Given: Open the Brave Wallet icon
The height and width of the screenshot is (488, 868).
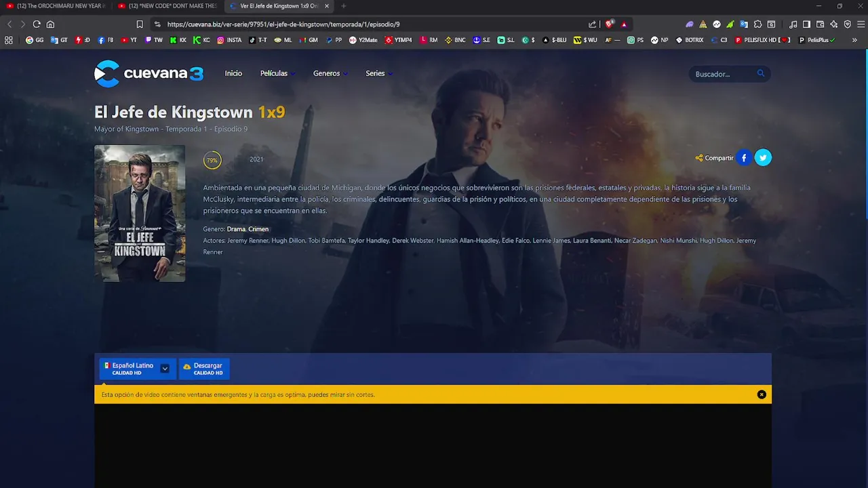Looking at the screenshot, I should [x=820, y=24].
